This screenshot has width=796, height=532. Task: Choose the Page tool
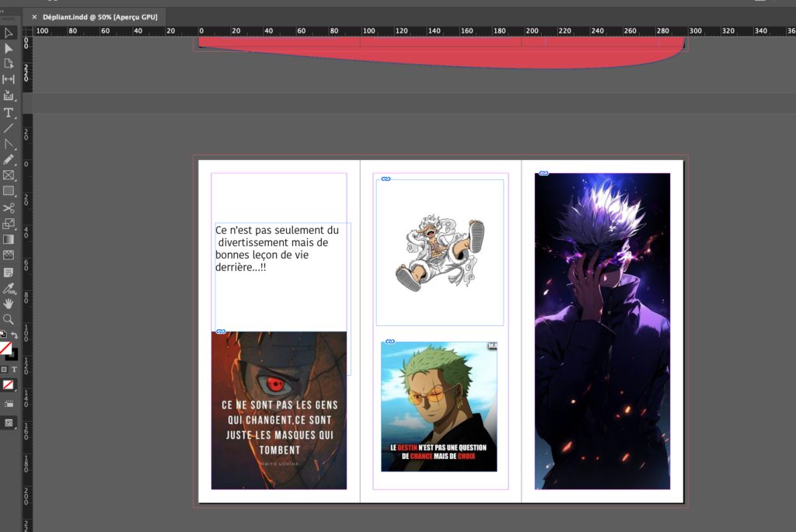pos(9,64)
